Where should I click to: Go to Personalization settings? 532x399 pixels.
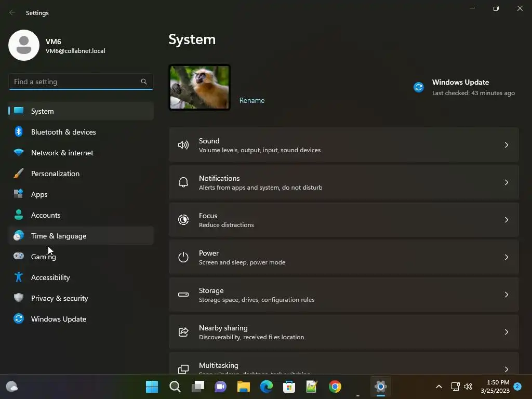pos(81,174)
